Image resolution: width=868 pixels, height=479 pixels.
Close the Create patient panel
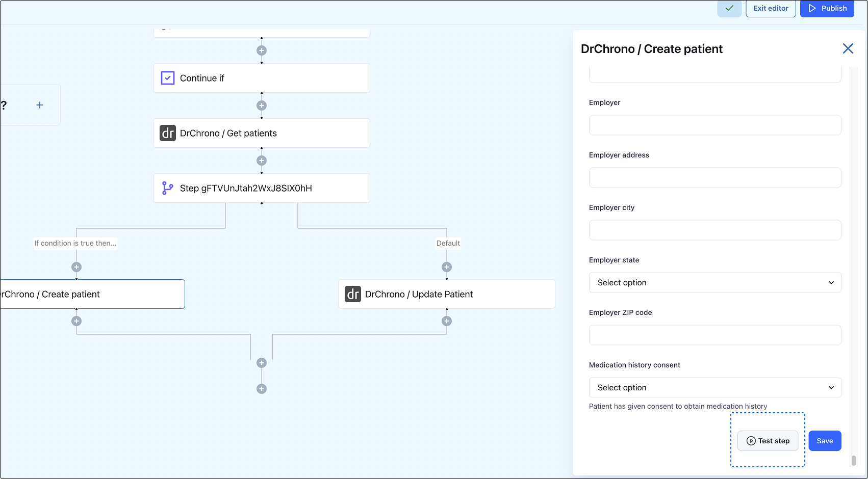click(x=848, y=48)
